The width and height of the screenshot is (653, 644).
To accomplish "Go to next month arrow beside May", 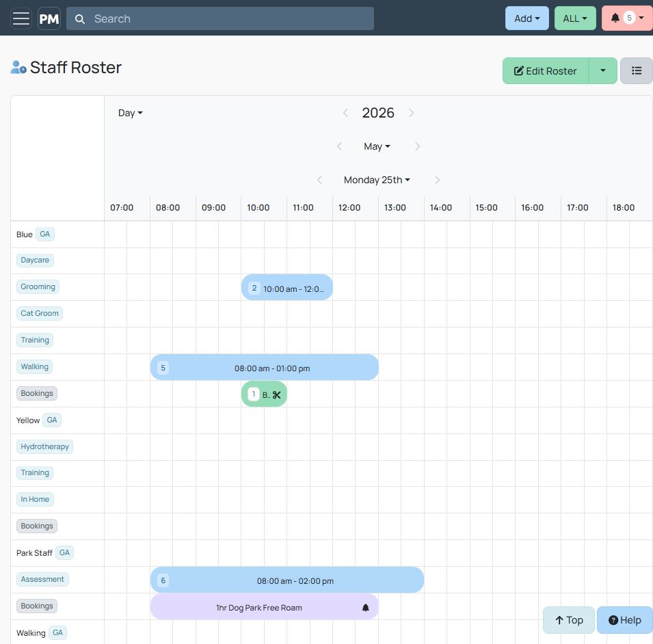I will coord(417,146).
